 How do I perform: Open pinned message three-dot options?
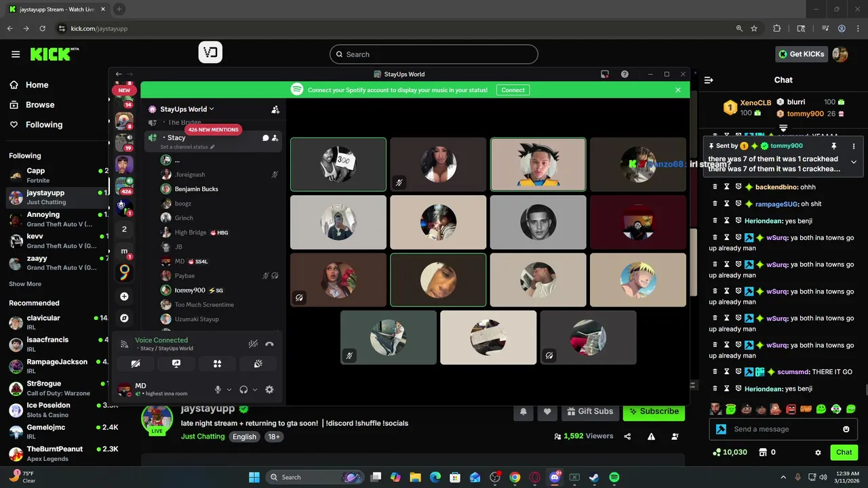tap(854, 146)
